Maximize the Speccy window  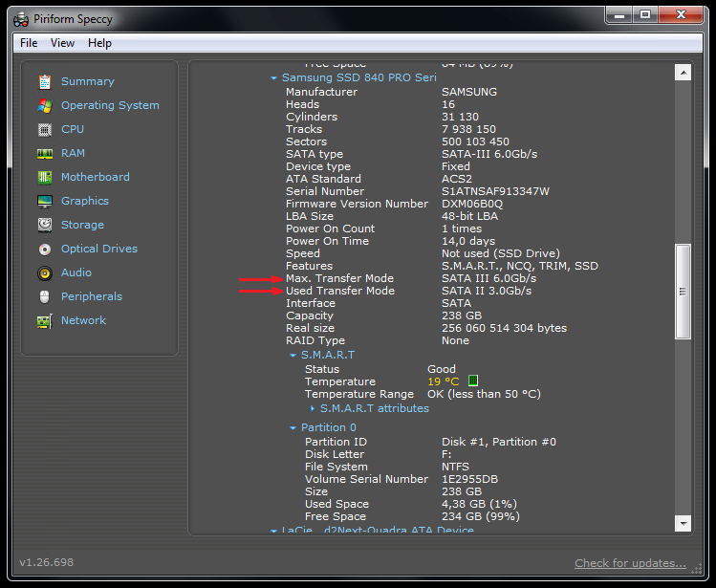coord(645,15)
